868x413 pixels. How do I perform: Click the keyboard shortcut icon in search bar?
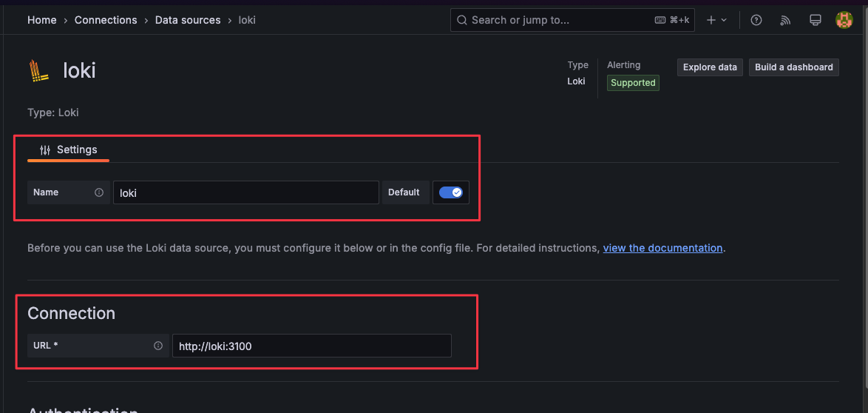pyautogui.click(x=660, y=20)
